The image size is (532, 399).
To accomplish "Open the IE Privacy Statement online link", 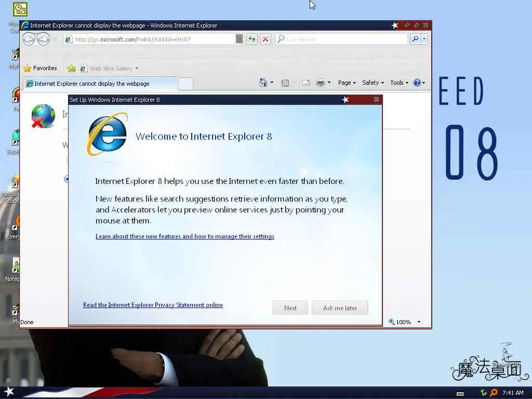I will 153,305.
